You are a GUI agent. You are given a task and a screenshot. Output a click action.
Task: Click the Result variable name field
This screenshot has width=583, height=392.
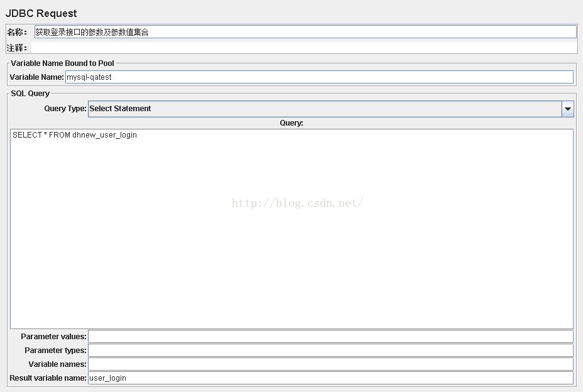pyautogui.click(x=331, y=378)
